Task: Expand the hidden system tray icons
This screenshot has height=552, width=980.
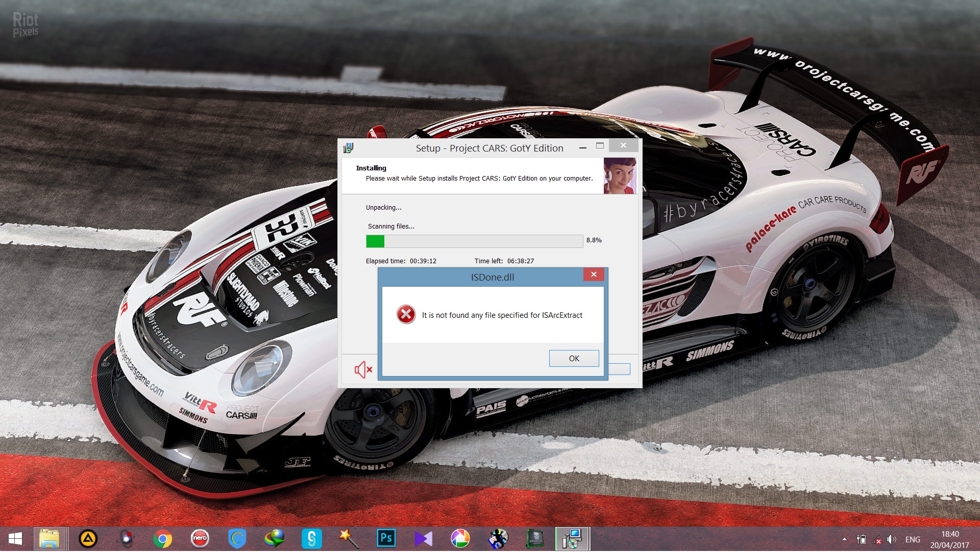Action: 844,539
